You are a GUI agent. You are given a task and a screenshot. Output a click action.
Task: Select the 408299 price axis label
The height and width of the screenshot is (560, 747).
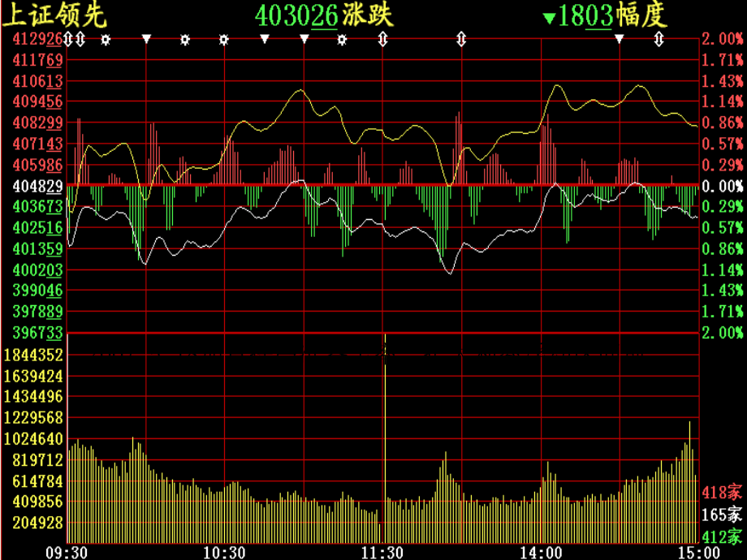point(37,123)
